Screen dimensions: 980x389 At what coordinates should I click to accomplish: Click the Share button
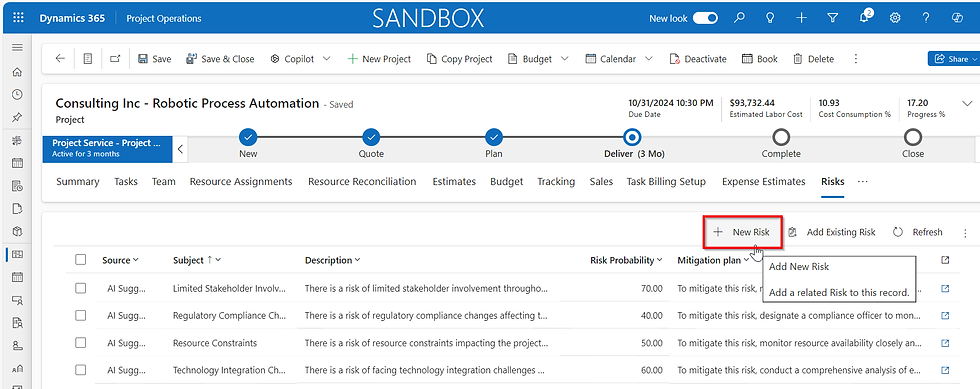954,59
